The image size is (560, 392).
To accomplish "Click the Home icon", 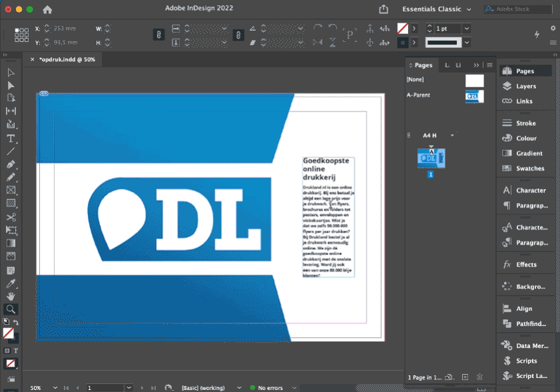I will coord(47,9).
